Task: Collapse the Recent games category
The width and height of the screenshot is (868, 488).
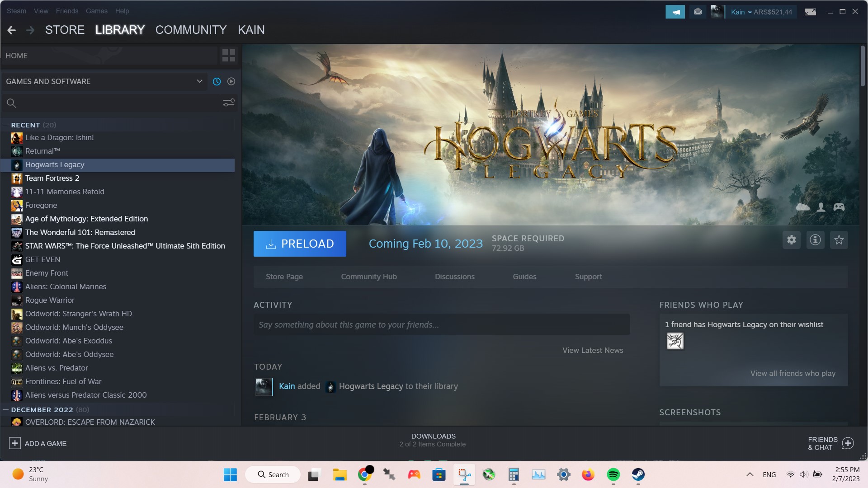Action: point(6,125)
